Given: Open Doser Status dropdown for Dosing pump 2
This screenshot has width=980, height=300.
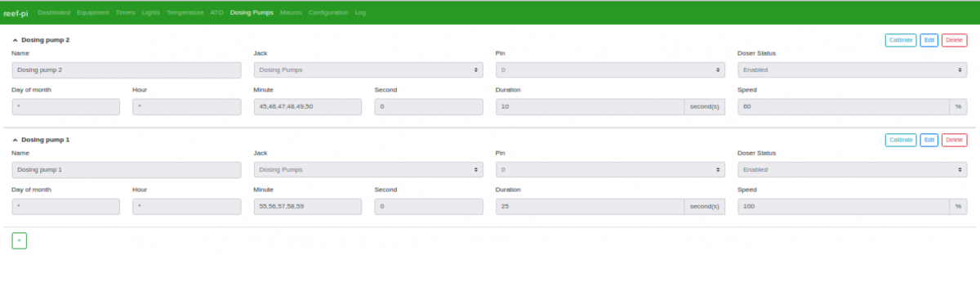Looking at the screenshot, I should pos(852,69).
